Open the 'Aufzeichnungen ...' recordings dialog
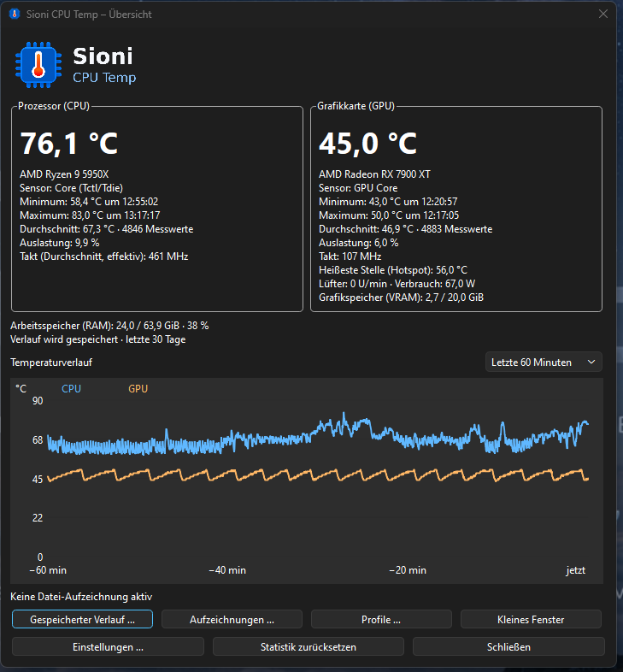This screenshot has width=623, height=672. coord(232,619)
